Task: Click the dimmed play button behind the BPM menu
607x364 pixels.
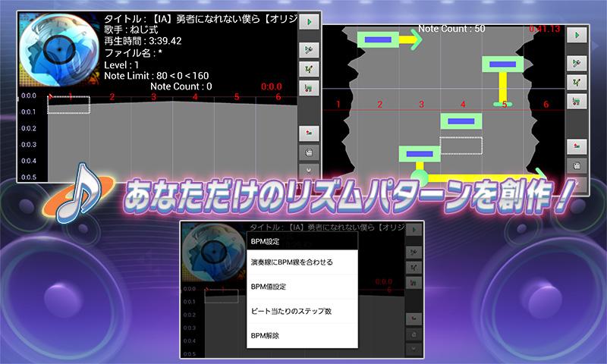Action: point(414,230)
